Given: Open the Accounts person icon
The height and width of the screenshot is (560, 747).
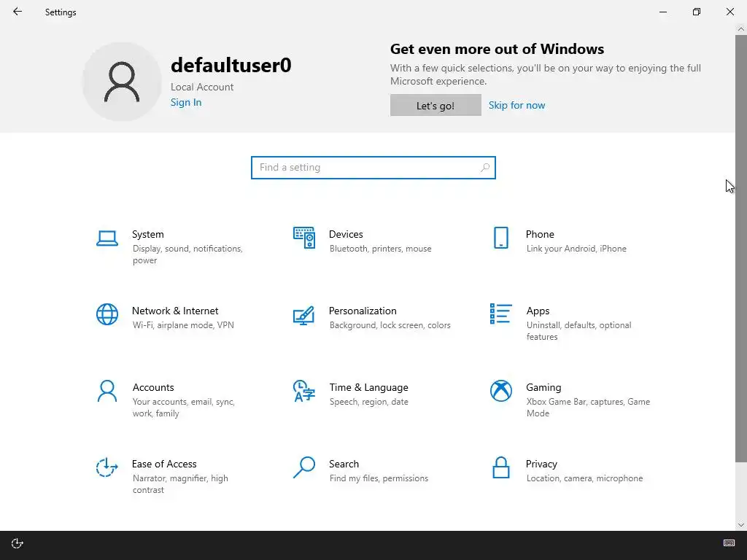Looking at the screenshot, I should pyautogui.click(x=107, y=391).
